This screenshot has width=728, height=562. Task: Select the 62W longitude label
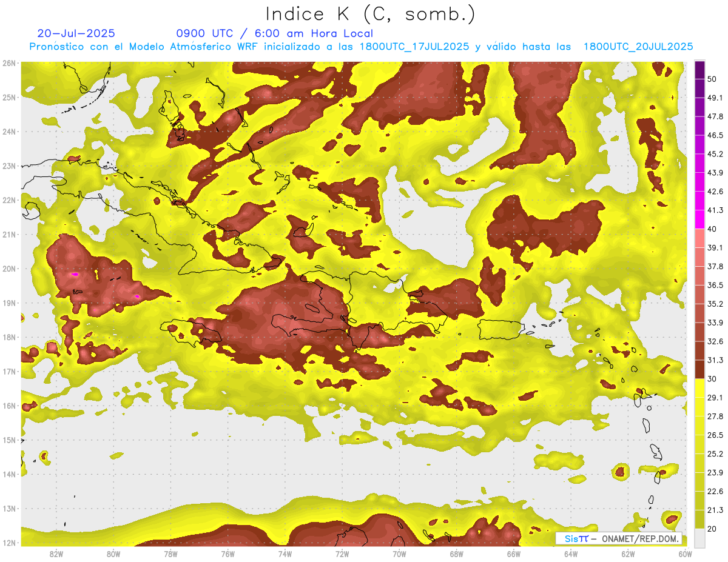(628, 554)
